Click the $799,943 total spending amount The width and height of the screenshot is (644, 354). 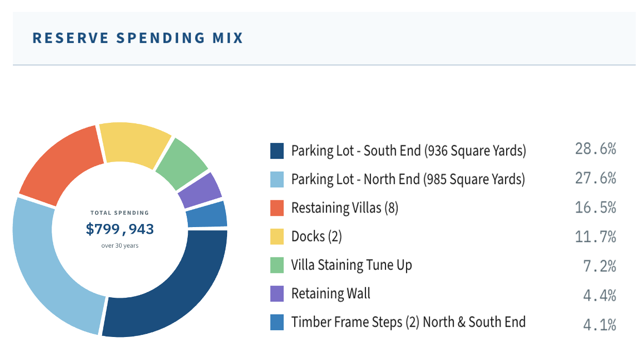[120, 229]
